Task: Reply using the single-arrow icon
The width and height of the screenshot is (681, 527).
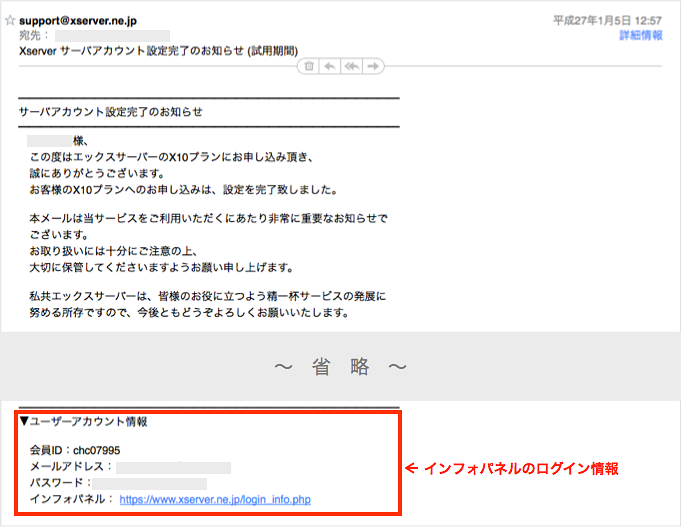Action: coord(330,66)
